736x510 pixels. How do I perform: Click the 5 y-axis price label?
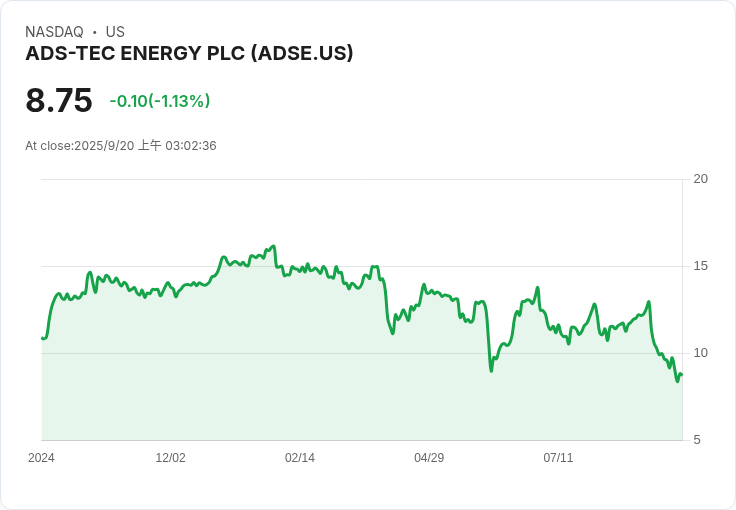(x=697, y=440)
